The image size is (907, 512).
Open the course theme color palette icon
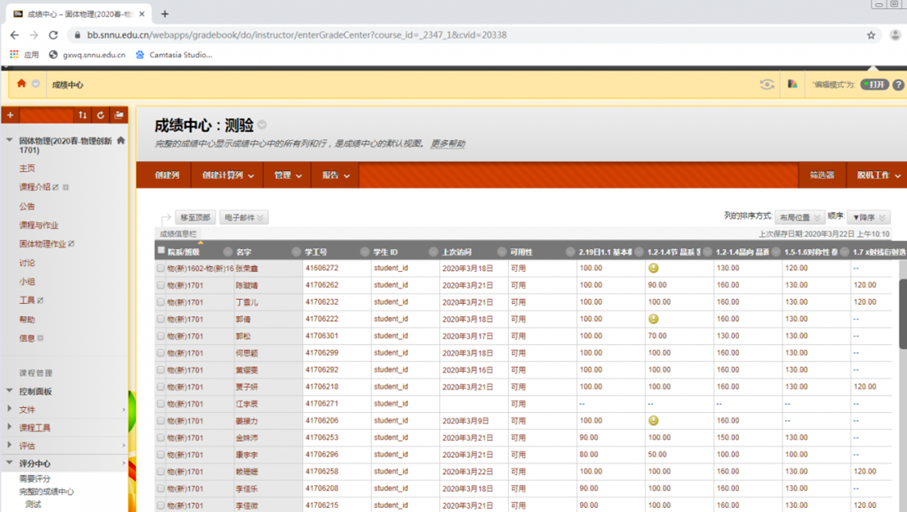click(x=792, y=84)
